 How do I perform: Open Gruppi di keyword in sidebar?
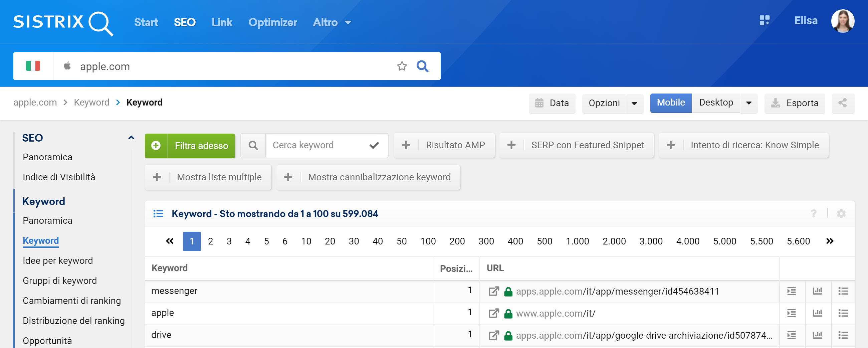60,281
